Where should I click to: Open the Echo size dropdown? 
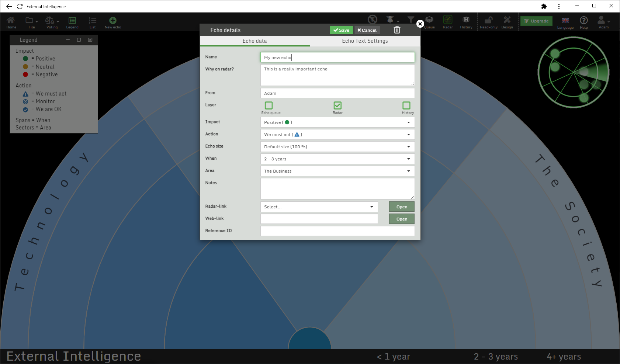coord(337,147)
